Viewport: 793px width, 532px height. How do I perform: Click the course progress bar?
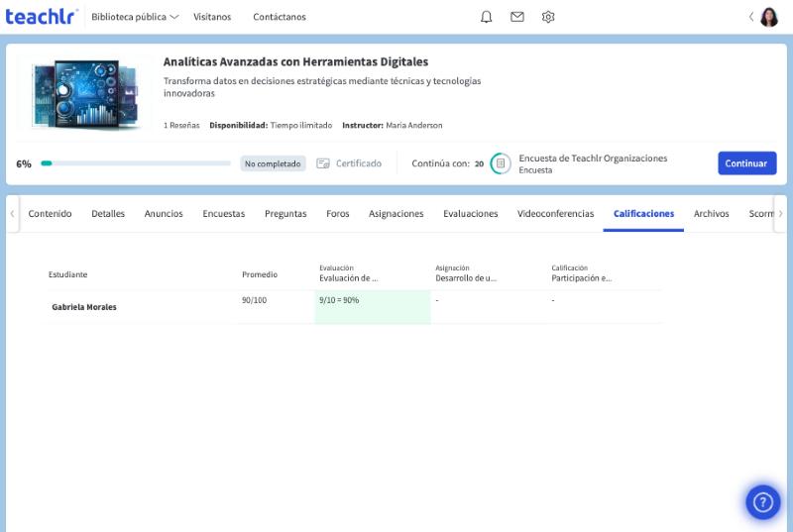tap(136, 163)
